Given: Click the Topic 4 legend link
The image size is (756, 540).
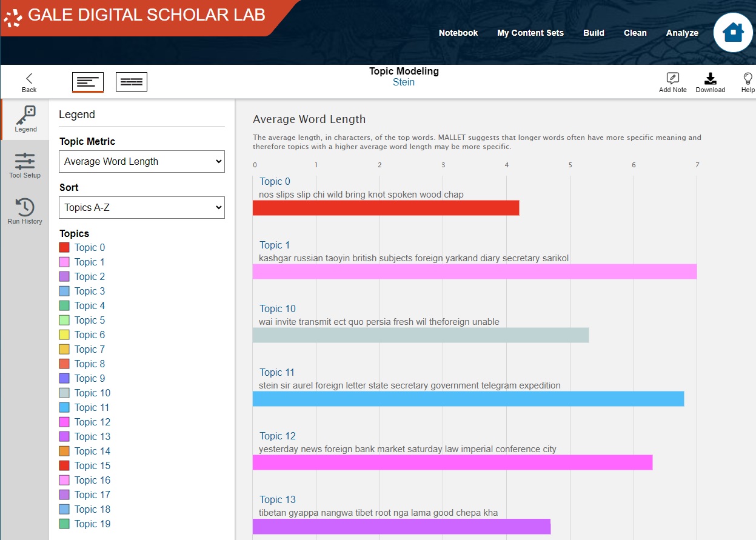Looking at the screenshot, I should click(x=90, y=305).
